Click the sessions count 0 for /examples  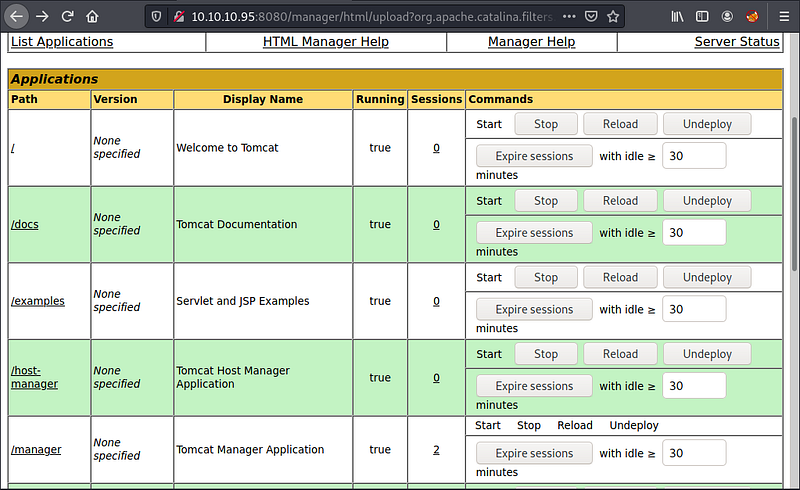click(436, 301)
